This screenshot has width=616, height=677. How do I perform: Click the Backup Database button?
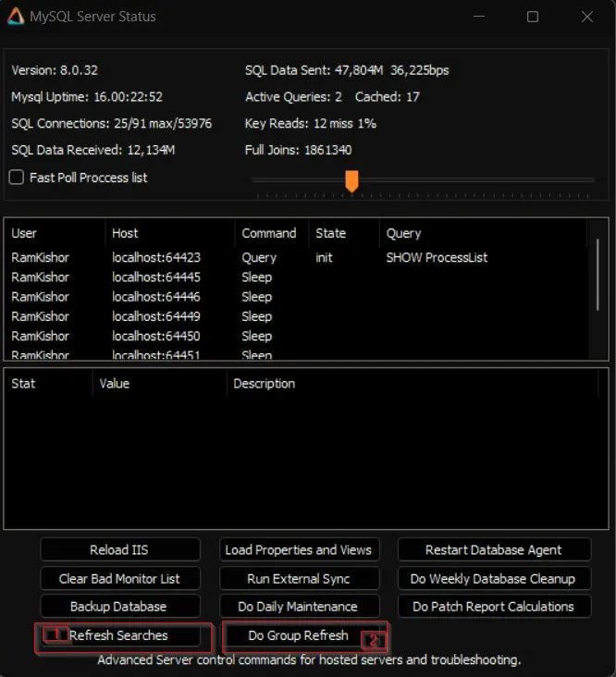point(120,606)
